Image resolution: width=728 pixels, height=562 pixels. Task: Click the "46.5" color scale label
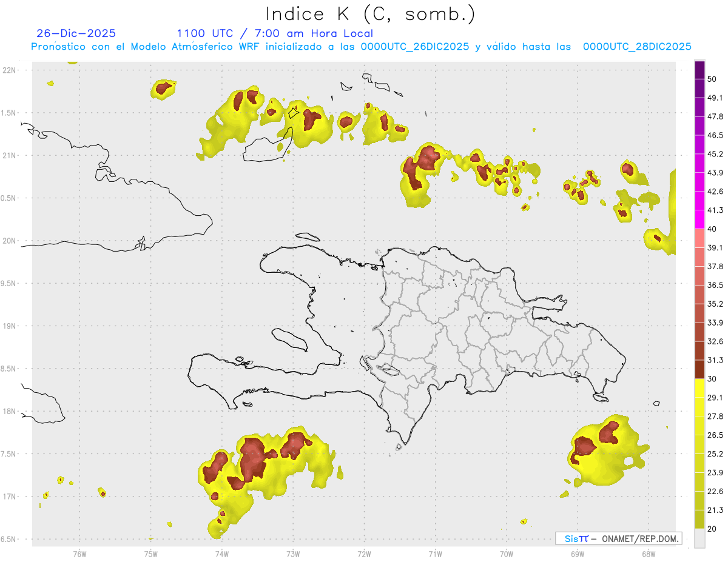pos(715,135)
